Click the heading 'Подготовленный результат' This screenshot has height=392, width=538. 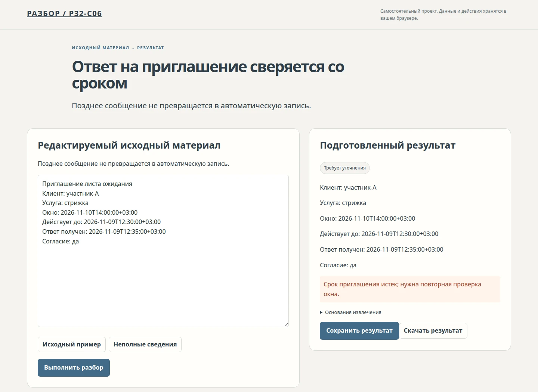click(x=388, y=146)
